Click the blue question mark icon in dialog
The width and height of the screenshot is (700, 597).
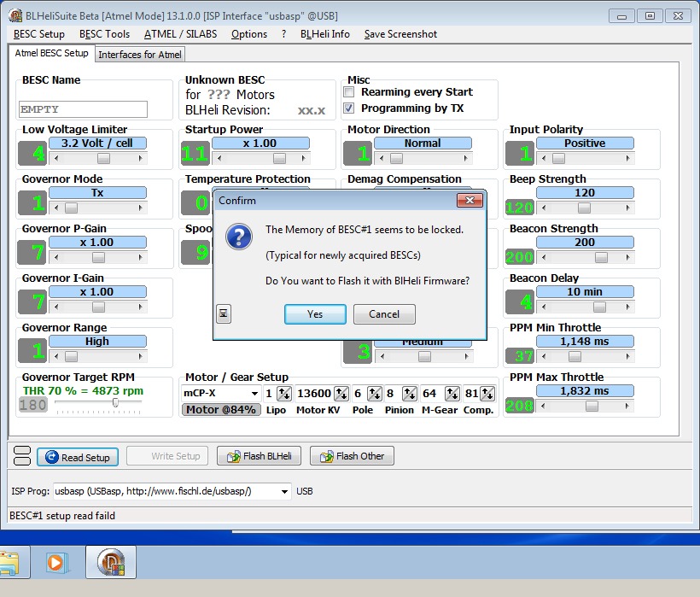(x=239, y=237)
